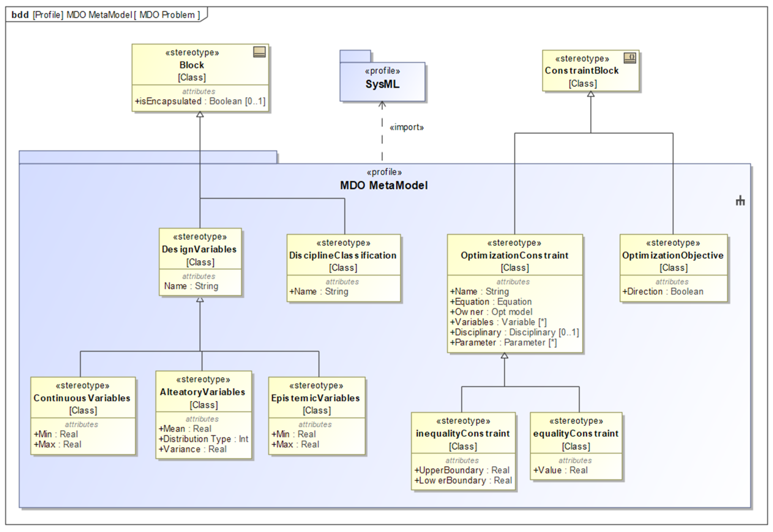Click the DisciplineClassification stereotype name
This screenshot has width=773, height=532.
[343, 255]
